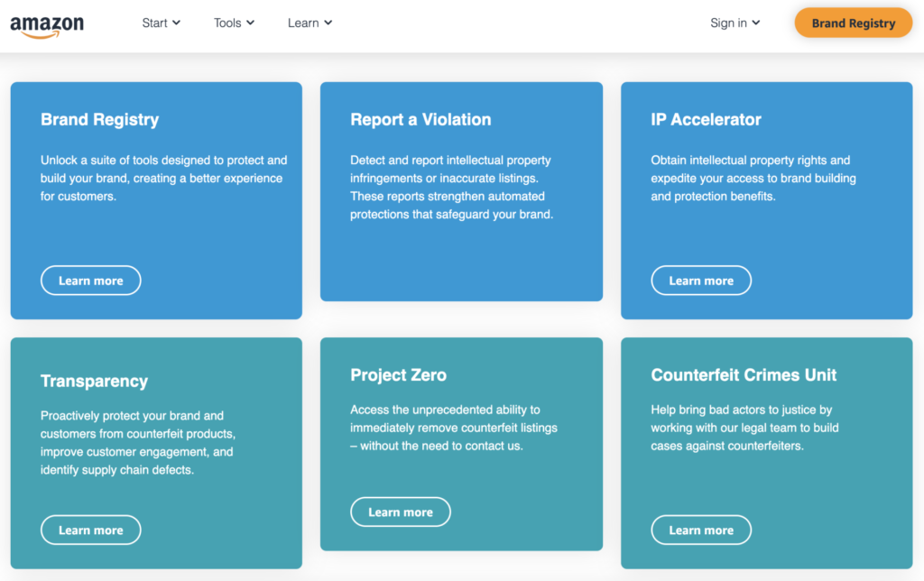Viewport: 924px width, 581px height.
Task: Click text 'Access the unprecedented ability'
Action: pos(437,410)
